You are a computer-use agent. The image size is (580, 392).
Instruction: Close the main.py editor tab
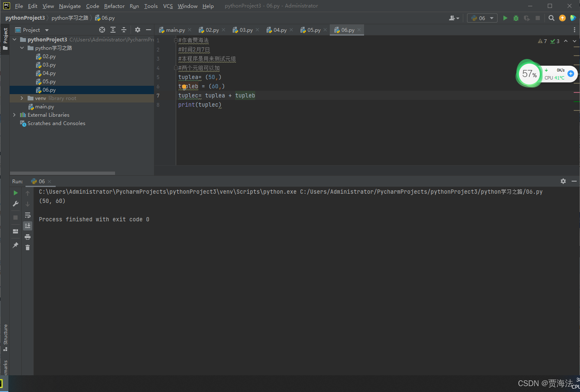point(190,30)
